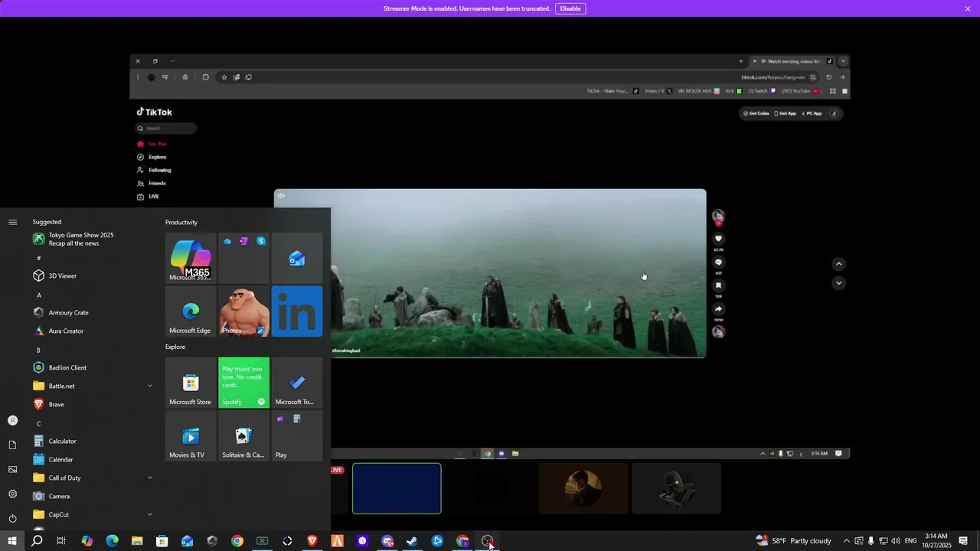
Task: Open comments on the TikTok video
Action: coord(718,262)
